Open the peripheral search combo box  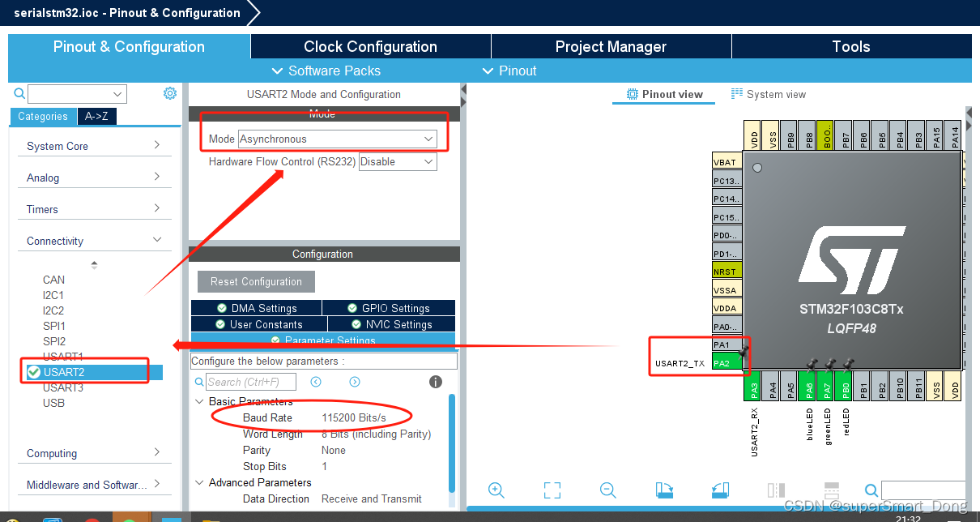78,94
